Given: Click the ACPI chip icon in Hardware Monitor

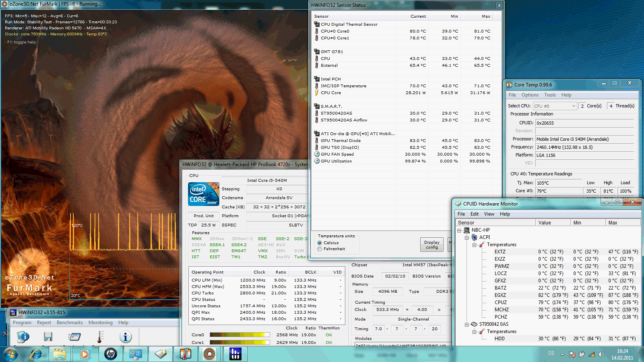Looking at the screenshot, I should coord(474,237).
